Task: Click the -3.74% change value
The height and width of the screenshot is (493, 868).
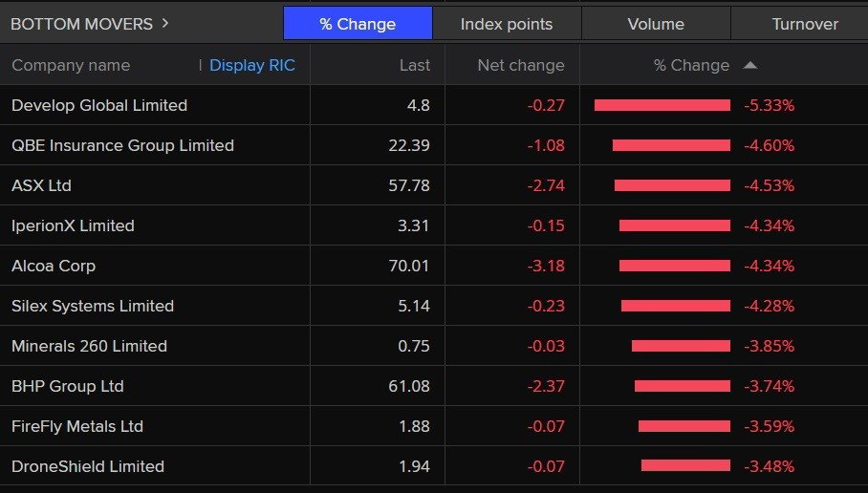Action: coord(769,386)
